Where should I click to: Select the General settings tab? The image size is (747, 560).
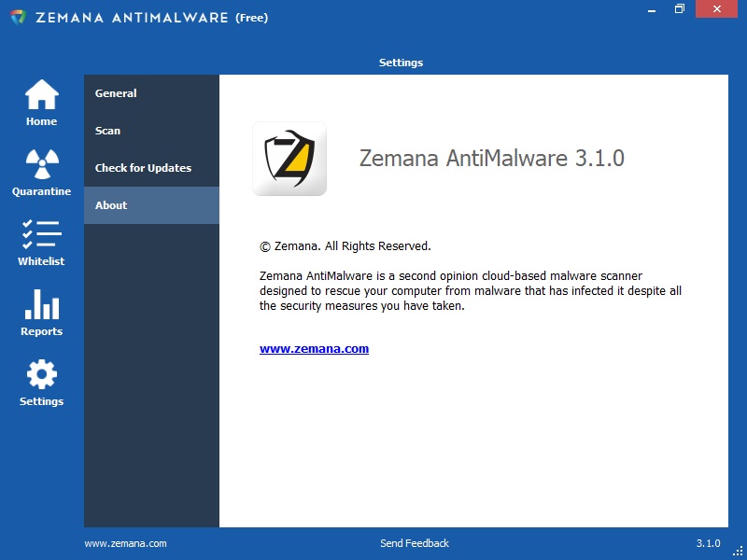[151, 93]
